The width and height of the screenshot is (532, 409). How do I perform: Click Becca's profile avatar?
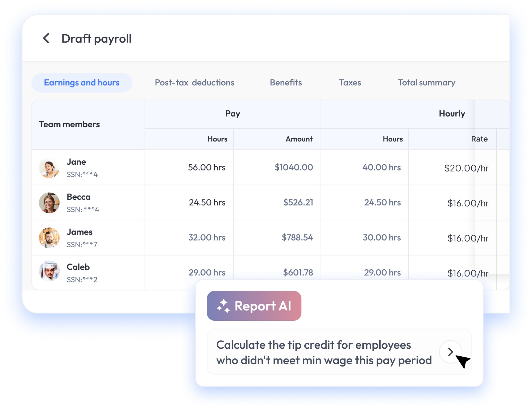click(49, 203)
